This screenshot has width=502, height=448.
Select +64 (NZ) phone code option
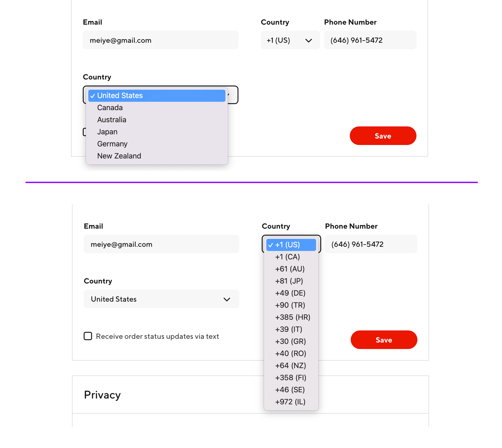point(291,366)
